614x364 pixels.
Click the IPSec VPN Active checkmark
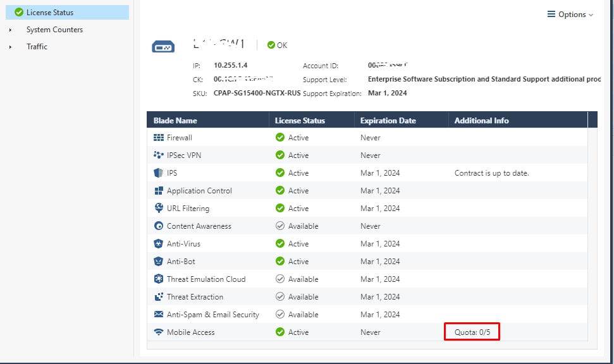280,155
